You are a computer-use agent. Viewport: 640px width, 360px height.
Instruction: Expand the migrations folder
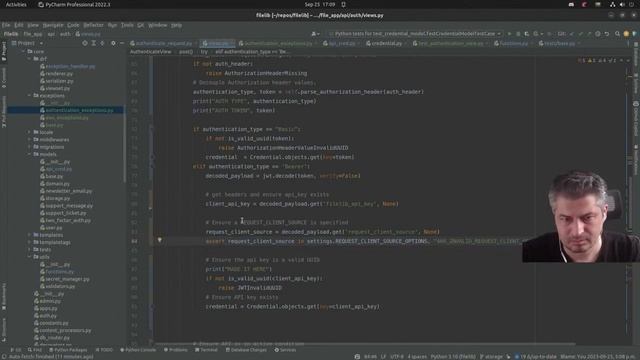(29, 147)
